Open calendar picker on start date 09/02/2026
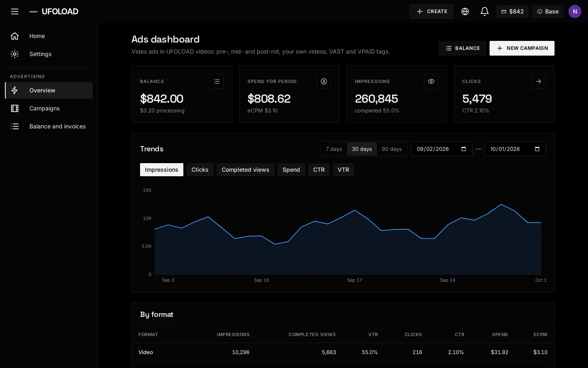The width and height of the screenshot is (588, 368). pos(463,149)
